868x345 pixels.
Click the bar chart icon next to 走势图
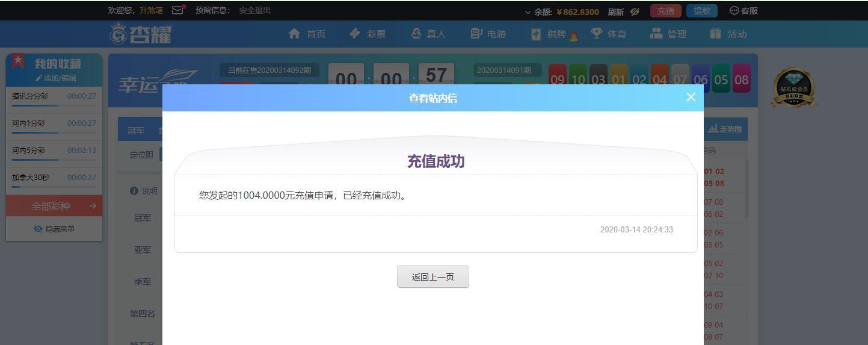click(x=713, y=129)
